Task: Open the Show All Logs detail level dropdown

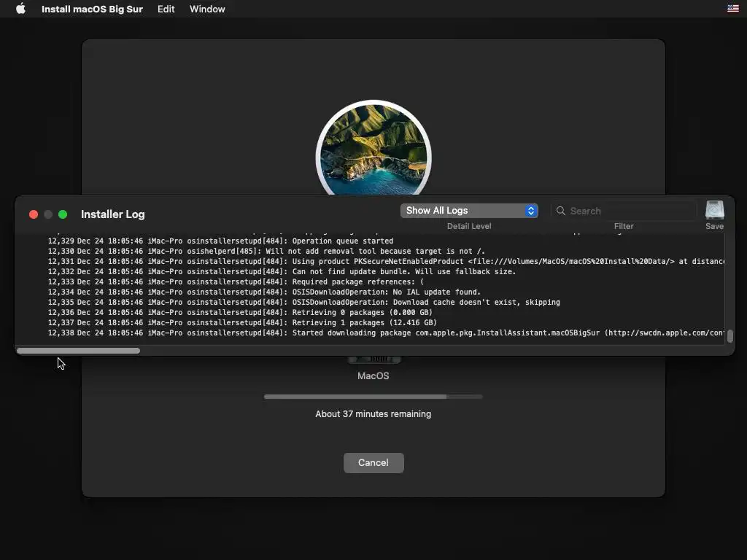Action: coord(469,211)
